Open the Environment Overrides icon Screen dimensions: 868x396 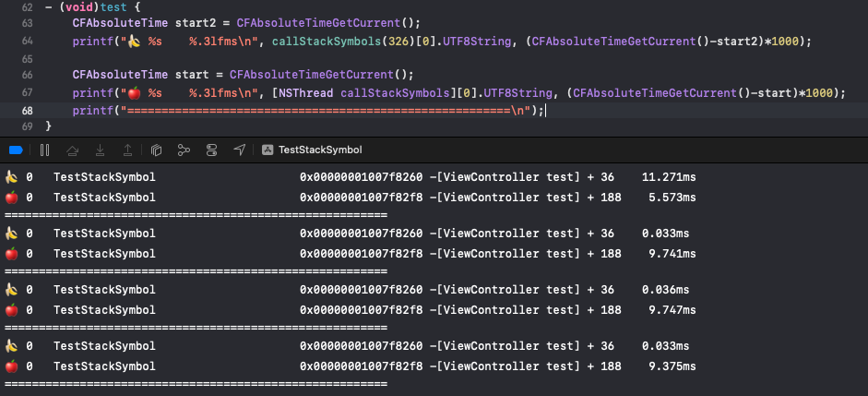211,150
